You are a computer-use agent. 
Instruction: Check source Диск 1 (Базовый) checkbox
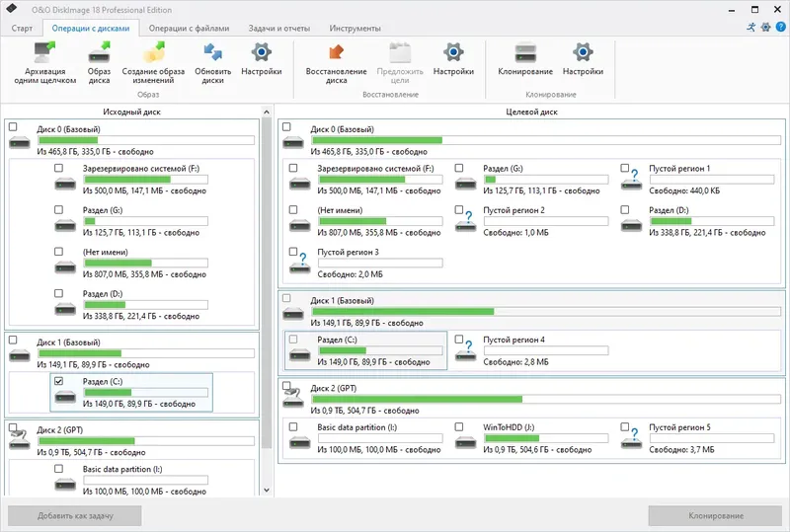pyautogui.click(x=13, y=341)
